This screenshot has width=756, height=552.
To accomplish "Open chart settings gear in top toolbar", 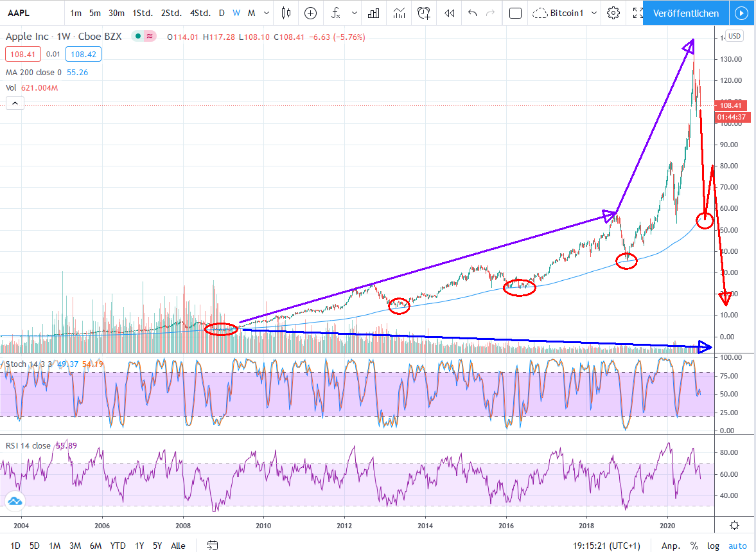I will click(613, 13).
